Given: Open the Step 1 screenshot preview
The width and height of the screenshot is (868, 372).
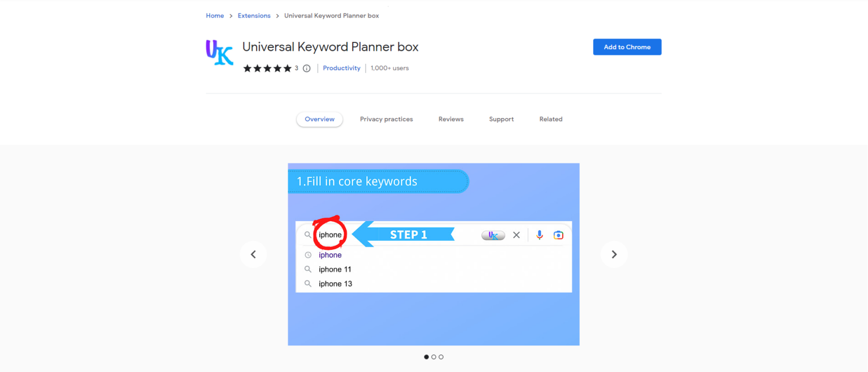Looking at the screenshot, I should coord(433,254).
